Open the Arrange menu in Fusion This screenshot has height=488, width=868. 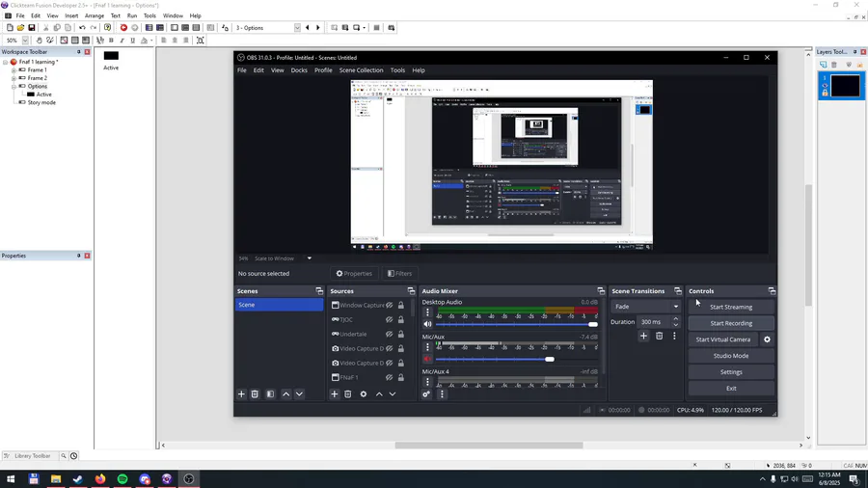pyautogui.click(x=95, y=16)
